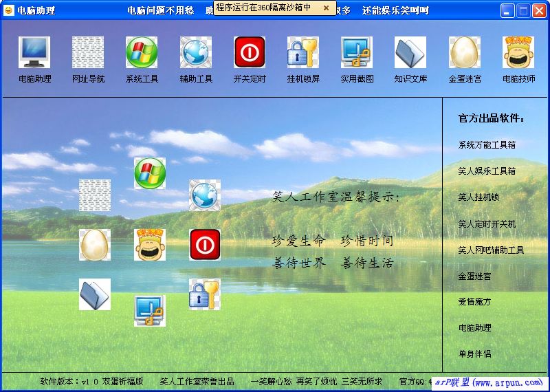
Task: Click the screenshot monitor icon on landscape panel
Action: pyautogui.click(x=150, y=311)
